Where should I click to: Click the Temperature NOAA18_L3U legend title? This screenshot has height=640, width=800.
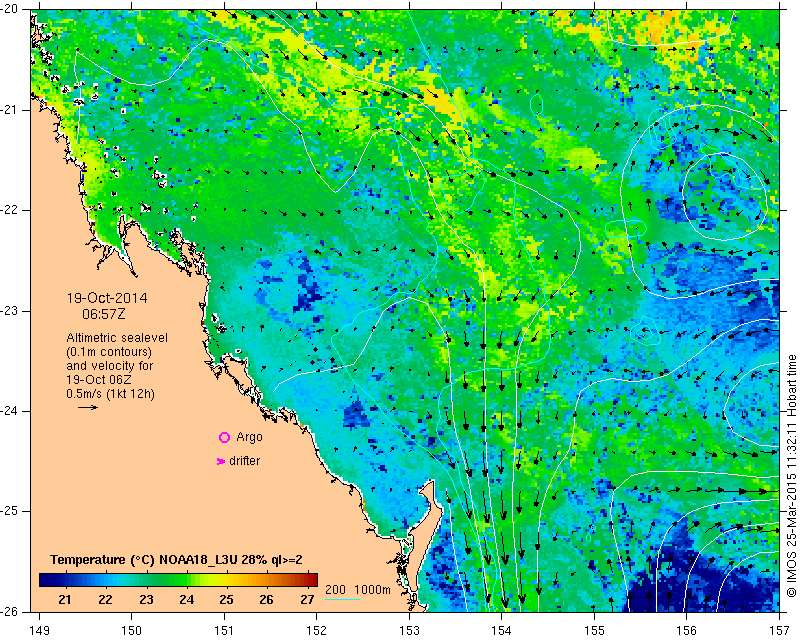point(176,560)
